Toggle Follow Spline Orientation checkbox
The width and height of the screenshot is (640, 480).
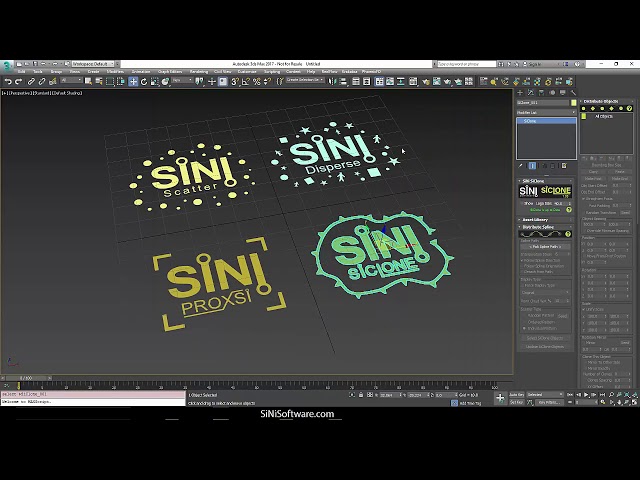(x=522, y=266)
